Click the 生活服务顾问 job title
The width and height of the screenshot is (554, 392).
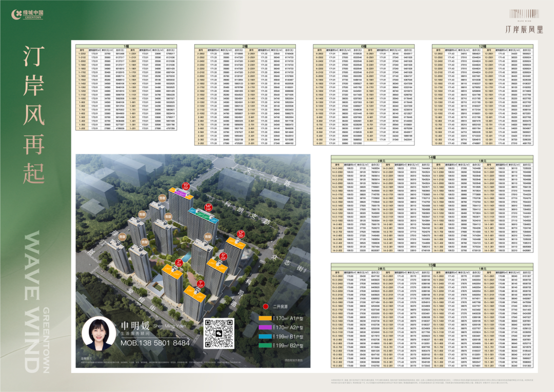[135, 334]
